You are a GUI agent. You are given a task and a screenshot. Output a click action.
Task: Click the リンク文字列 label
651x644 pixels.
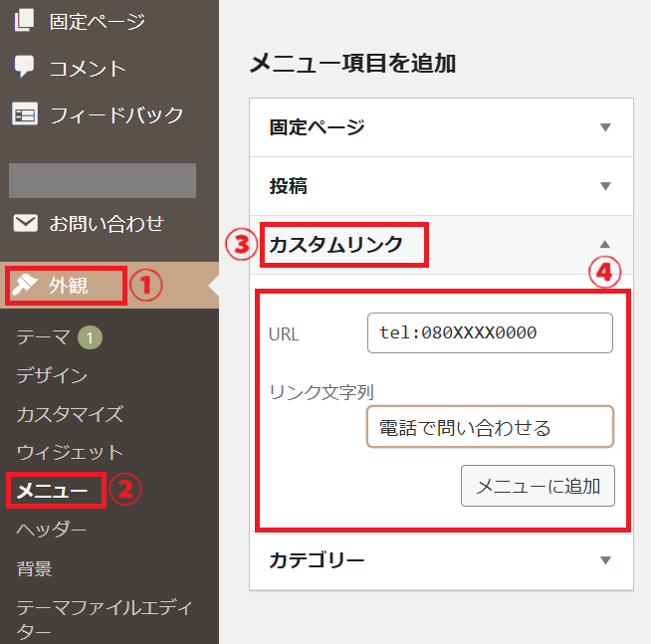pos(322,392)
